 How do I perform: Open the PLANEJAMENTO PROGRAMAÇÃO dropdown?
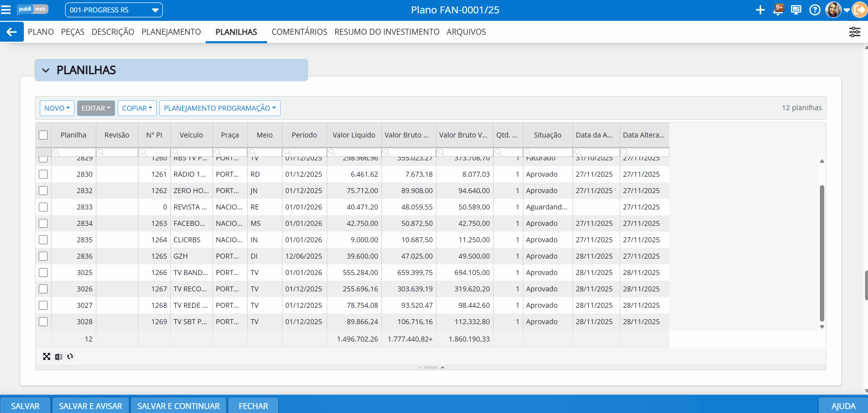click(219, 108)
